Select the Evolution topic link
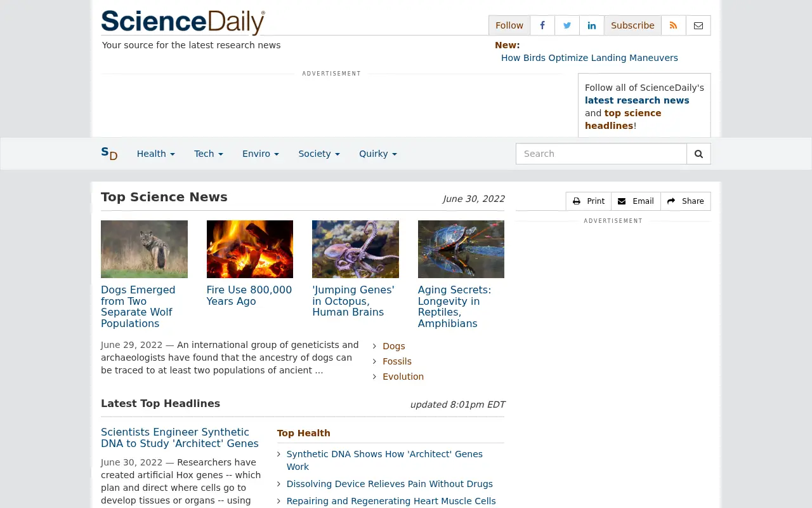Image resolution: width=812 pixels, height=508 pixels. (403, 377)
